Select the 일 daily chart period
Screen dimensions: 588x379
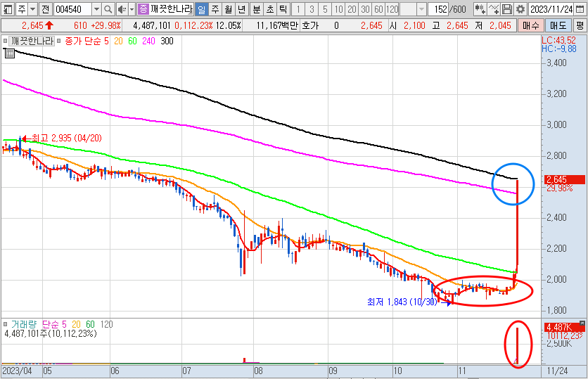(202, 9)
